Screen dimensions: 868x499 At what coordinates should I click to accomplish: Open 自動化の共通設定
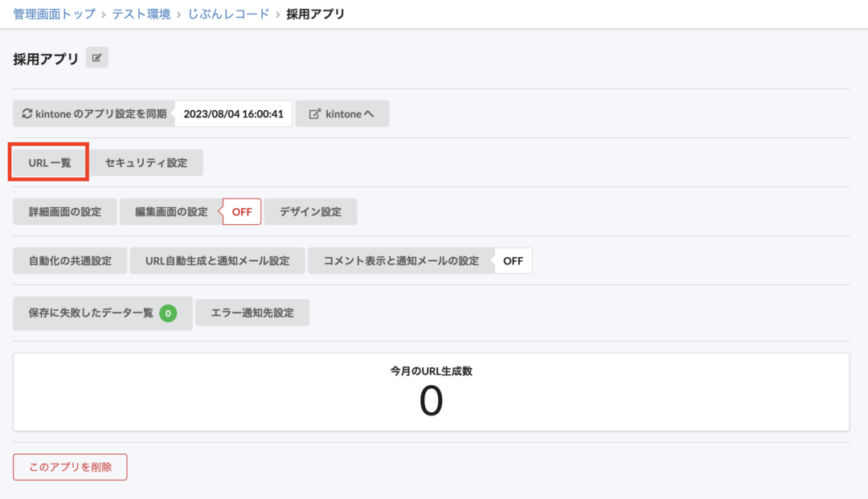pyautogui.click(x=70, y=260)
